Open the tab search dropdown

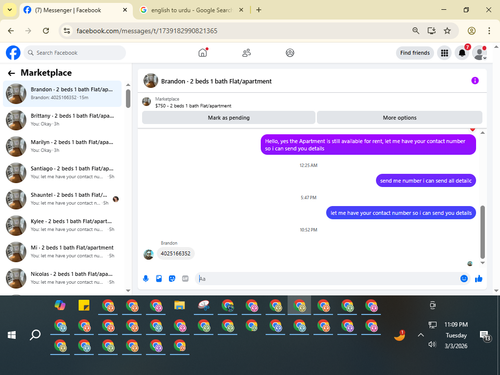[10, 10]
